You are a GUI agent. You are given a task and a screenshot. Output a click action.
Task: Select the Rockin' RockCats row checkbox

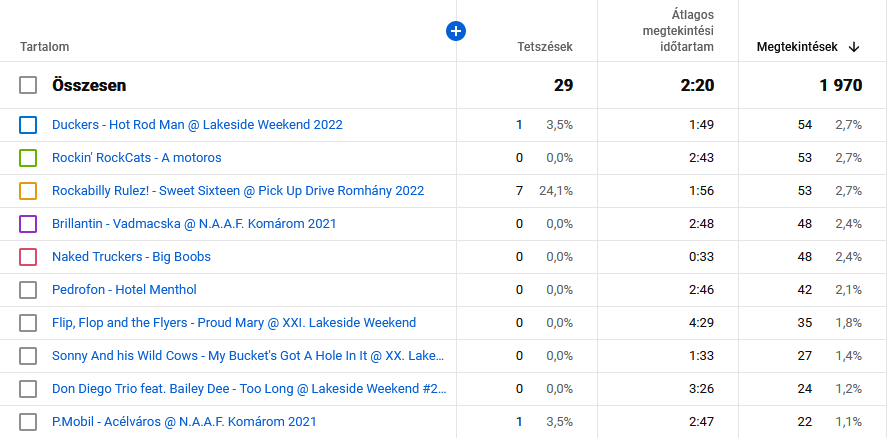click(x=28, y=158)
